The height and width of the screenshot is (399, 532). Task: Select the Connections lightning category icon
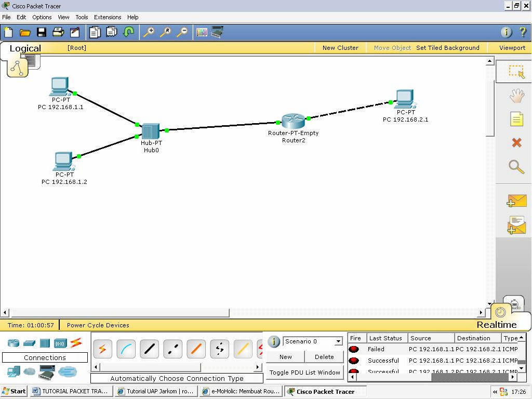(x=76, y=343)
